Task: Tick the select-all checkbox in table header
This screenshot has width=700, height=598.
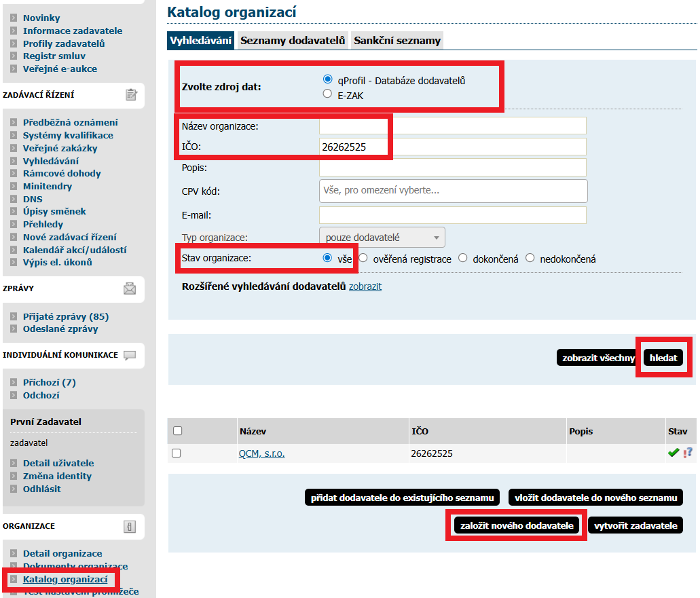Action: [177, 430]
